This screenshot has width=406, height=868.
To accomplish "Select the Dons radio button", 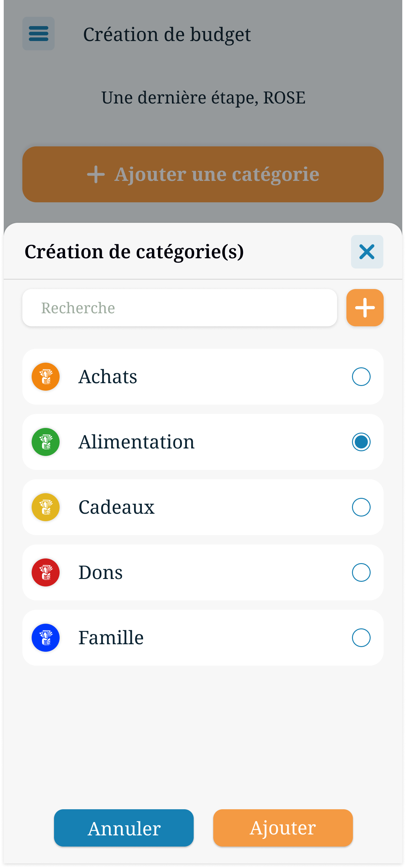I will pos(361,572).
